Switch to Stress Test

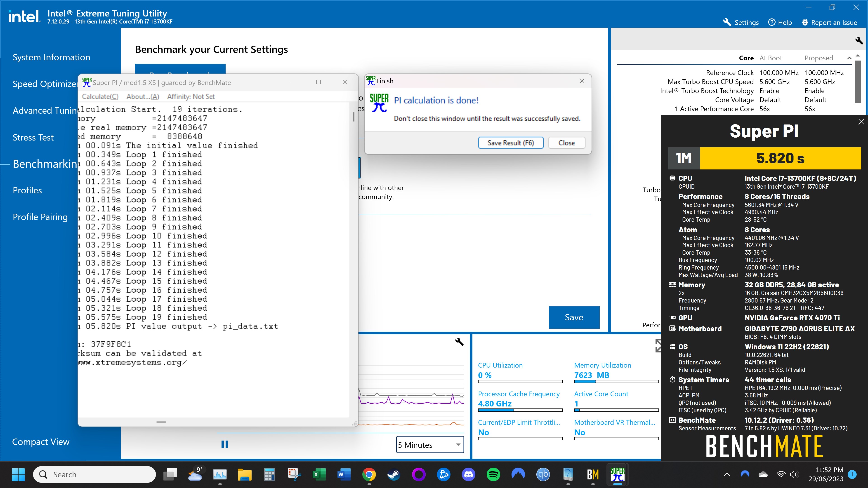click(x=33, y=137)
